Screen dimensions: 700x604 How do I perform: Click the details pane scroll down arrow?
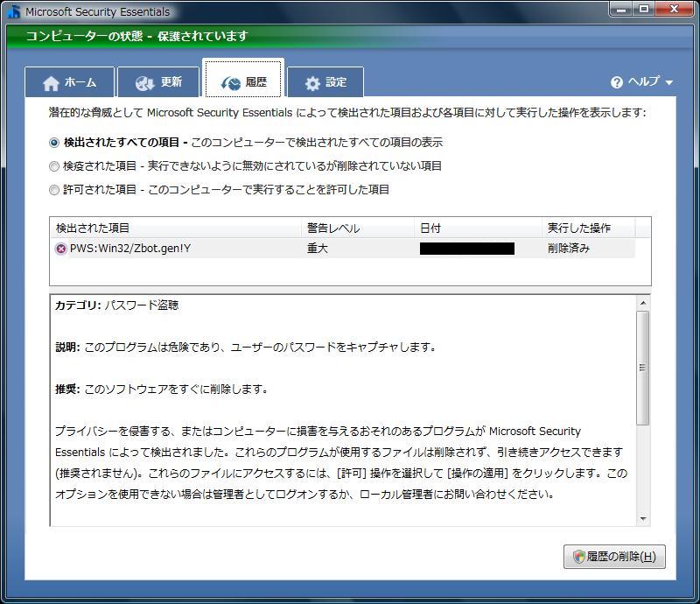pos(643,519)
